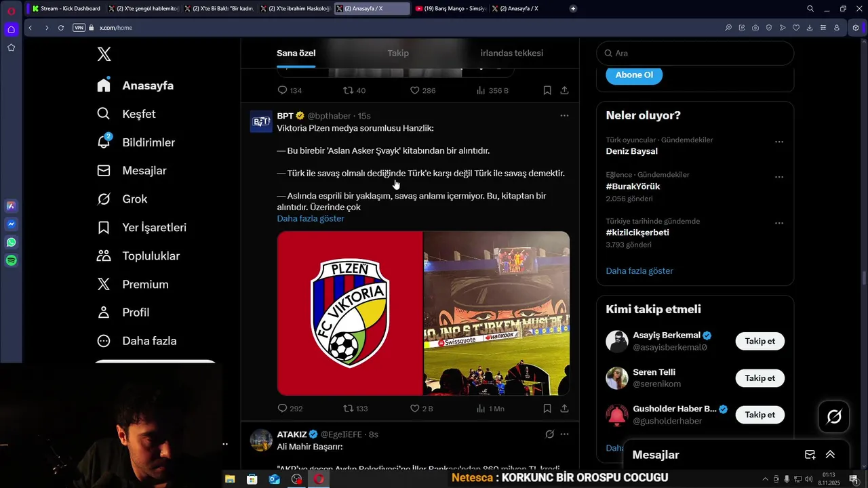Click the Ara search field
The width and height of the screenshot is (868, 488).
pyautogui.click(x=695, y=53)
